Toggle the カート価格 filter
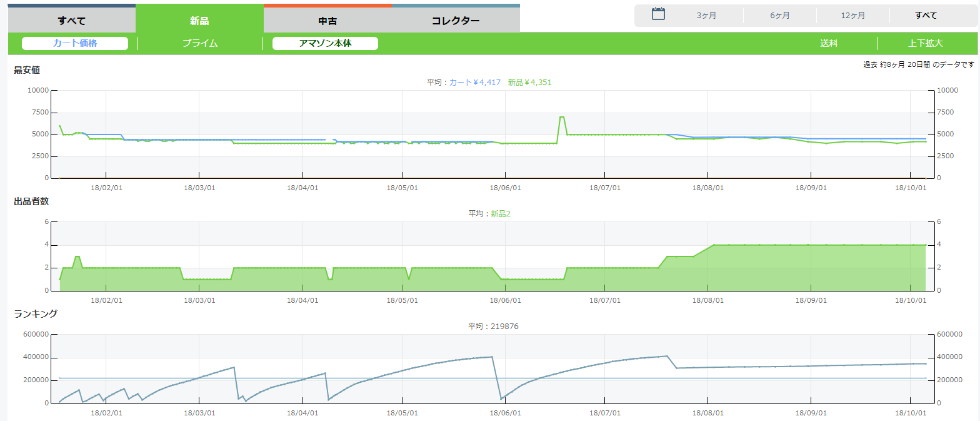This screenshot has height=421, width=980. coord(75,43)
